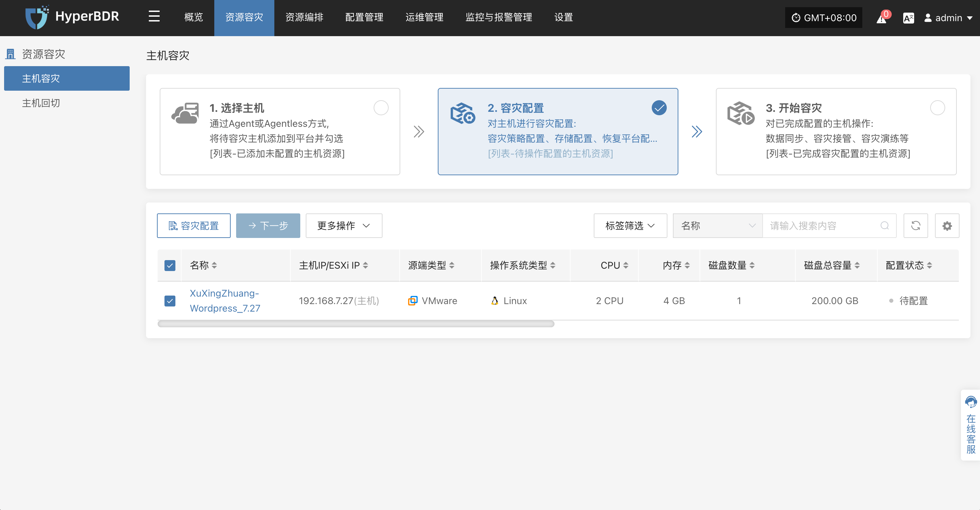The width and height of the screenshot is (980, 510).
Task: Click the step 2 容灾配置 checked circle
Action: click(x=659, y=108)
